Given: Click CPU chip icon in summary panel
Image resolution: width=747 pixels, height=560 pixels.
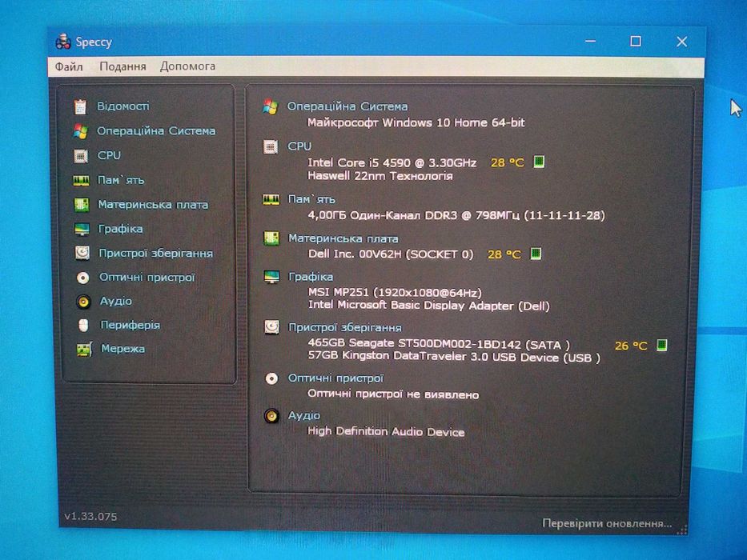Looking at the screenshot, I should (271, 146).
